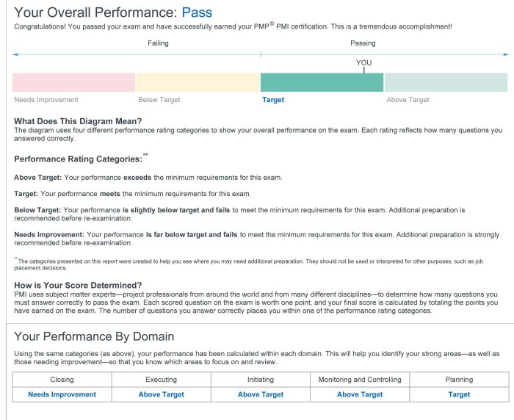The image size is (514, 420).
Task: Select the Closing domain column header
Action: [62, 380]
